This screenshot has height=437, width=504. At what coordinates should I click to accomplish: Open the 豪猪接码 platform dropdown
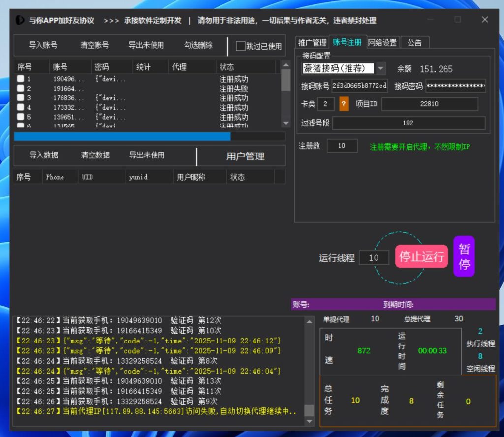point(381,68)
